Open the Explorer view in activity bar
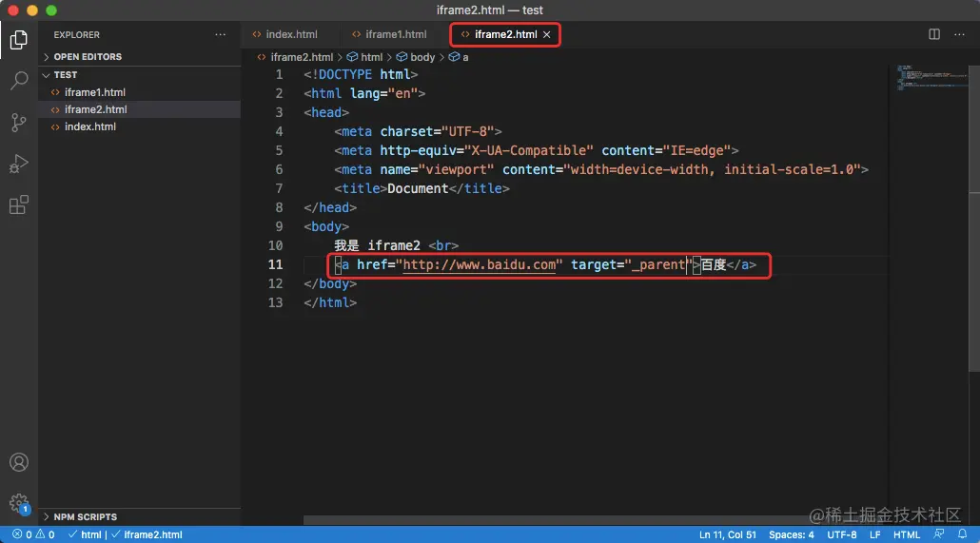 point(19,40)
